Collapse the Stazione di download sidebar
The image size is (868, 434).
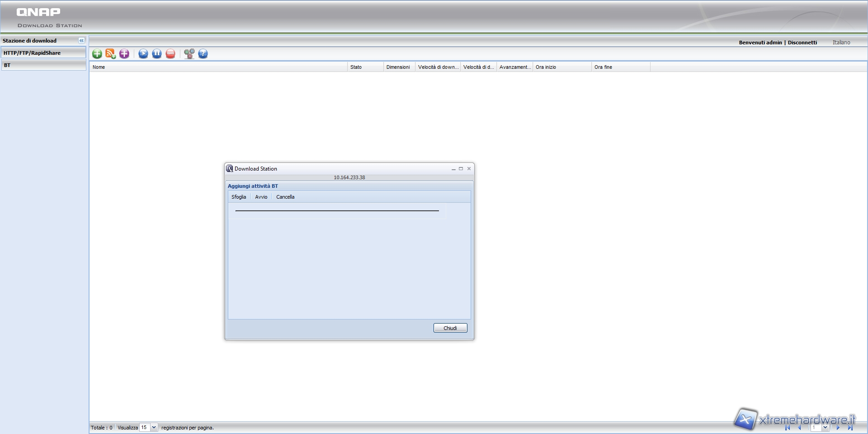(81, 41)
